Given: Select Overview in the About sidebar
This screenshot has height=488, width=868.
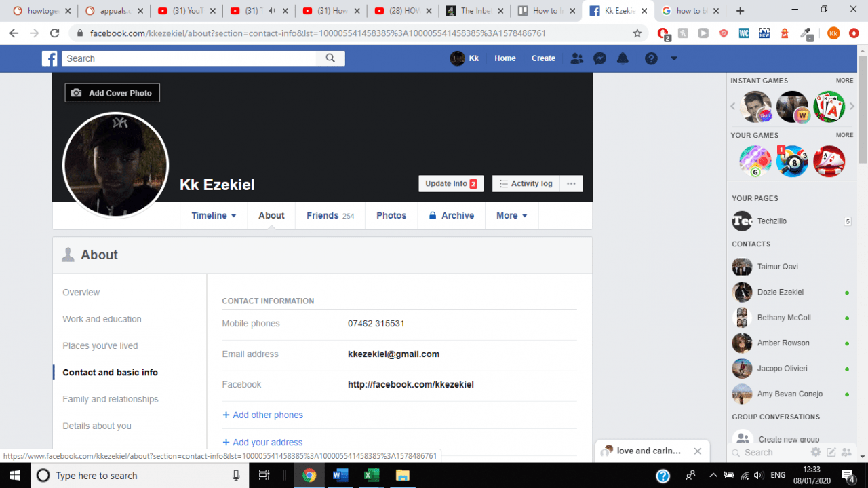Looking at the screenshot, I should coord(81,293).
